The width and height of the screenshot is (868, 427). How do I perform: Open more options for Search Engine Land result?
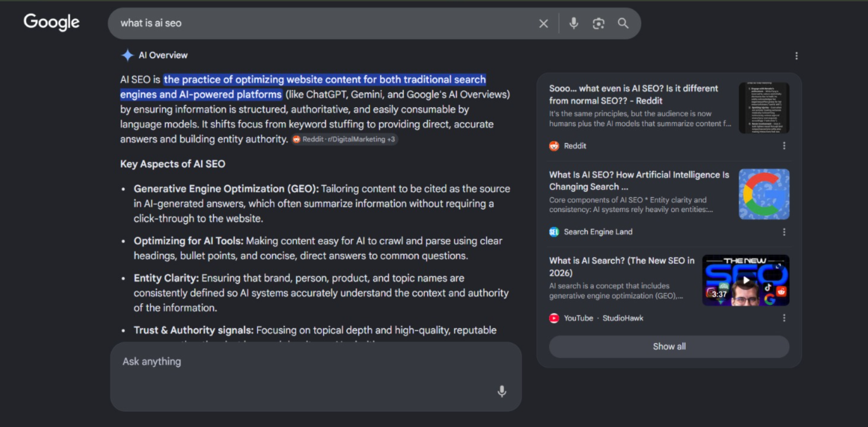click(784, 232)
